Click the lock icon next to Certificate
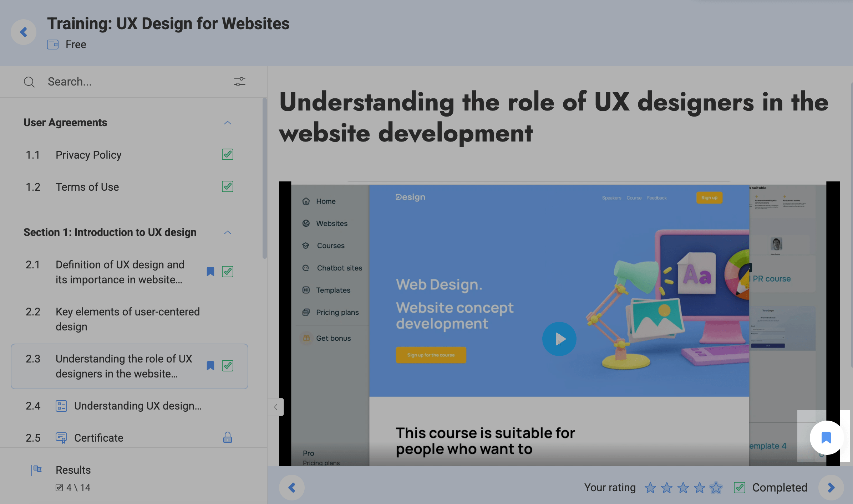853x504 pixels. [227, 437]
